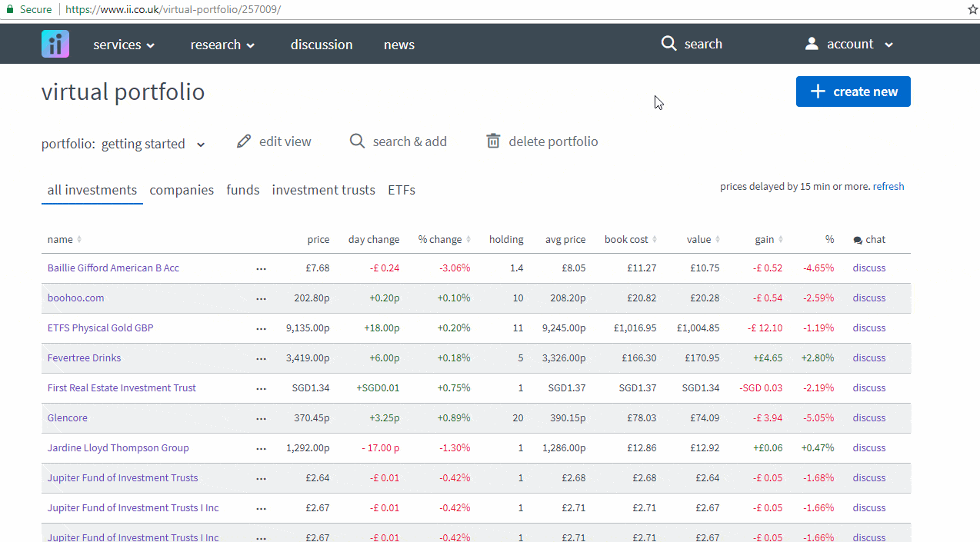Discuss boohoo.com

[869, 298]
